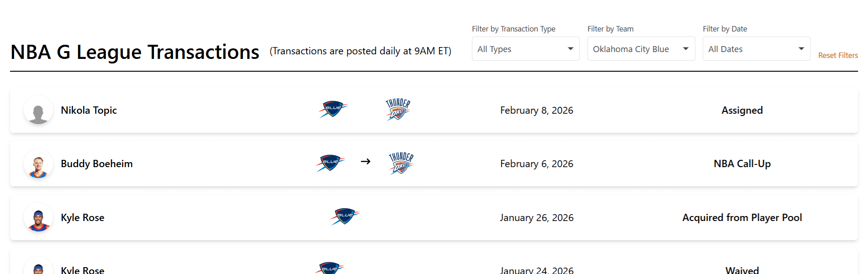
Task: Click the Oklahoma City Blue logo beside Nikola Topic
Action: pos(333,109)
